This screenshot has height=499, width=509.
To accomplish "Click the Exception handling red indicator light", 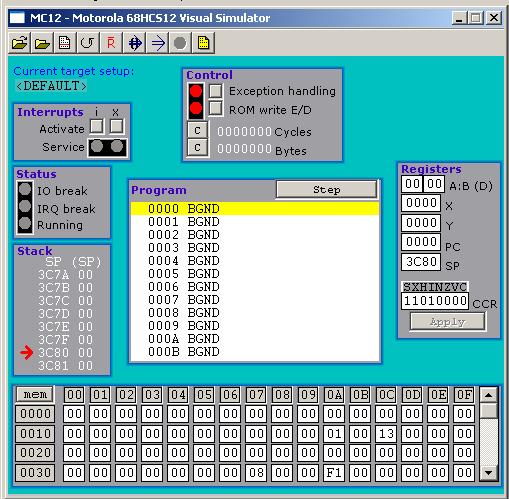I will coord(196,91).
